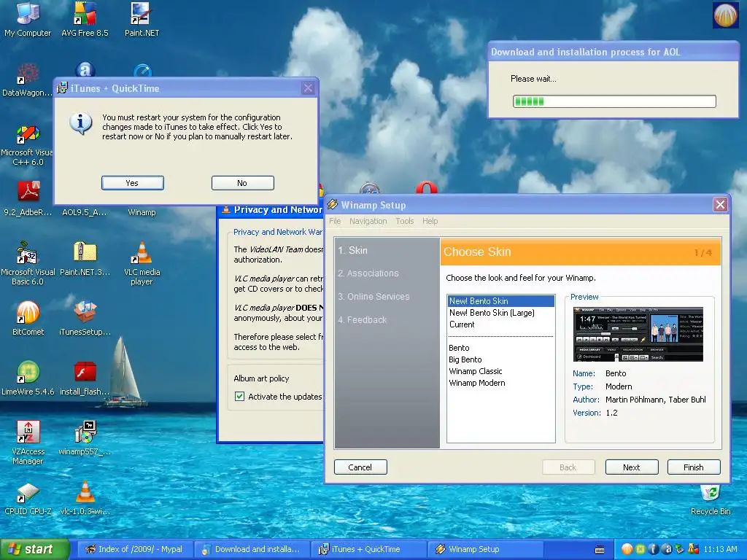Select the My Computer desktop icon

[28, 19]
